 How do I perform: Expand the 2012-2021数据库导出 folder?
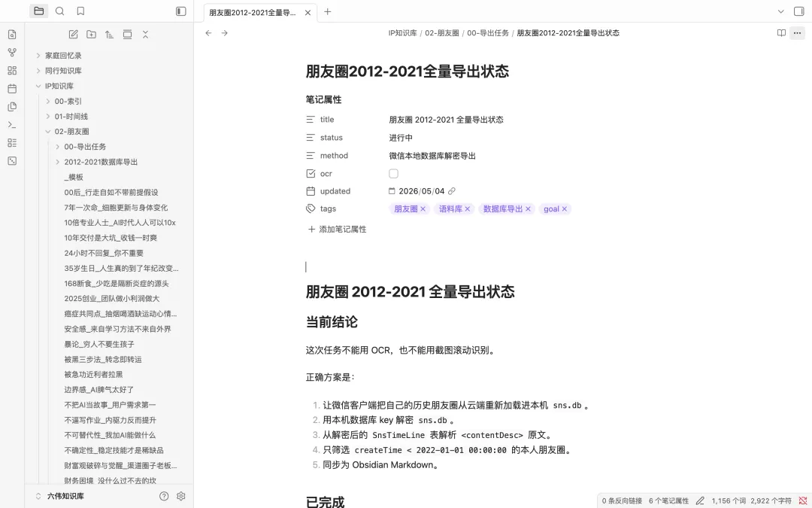click(x=57, y=162)
